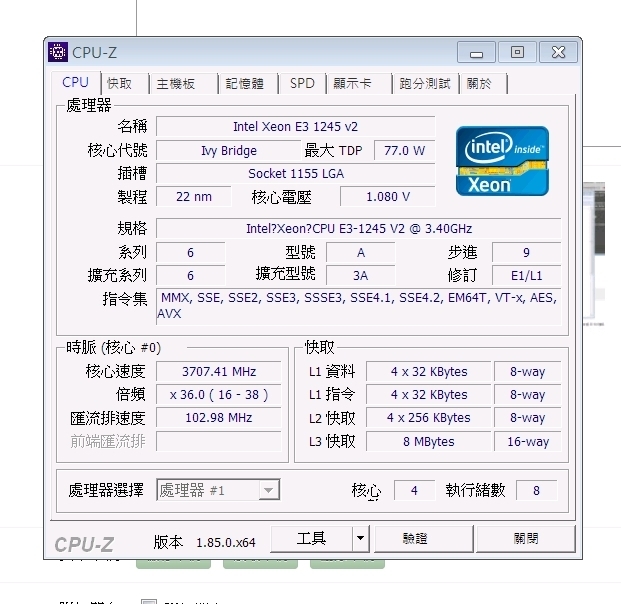
Task: Click the specification field showing 3.40GHz
Action: (359, 229)
